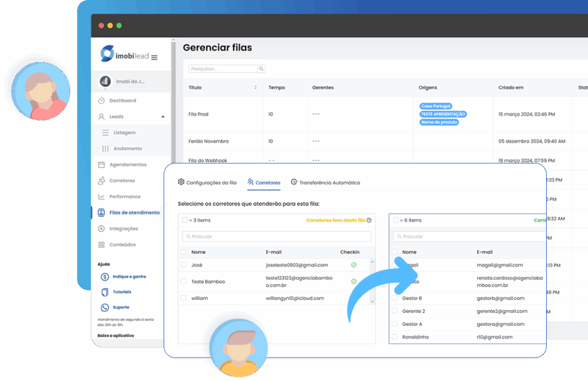This screenshot has height=381, width=588.
Task: Open the Fila Prod queue row
Action: [x=385, y=114]
